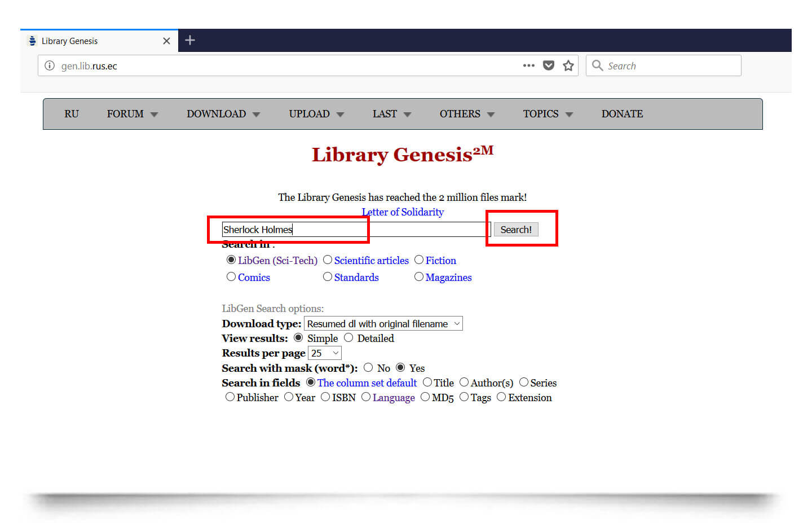Open the FORUM menu
The width and height of the screenshot is (812, 523).
pos(125,114)
